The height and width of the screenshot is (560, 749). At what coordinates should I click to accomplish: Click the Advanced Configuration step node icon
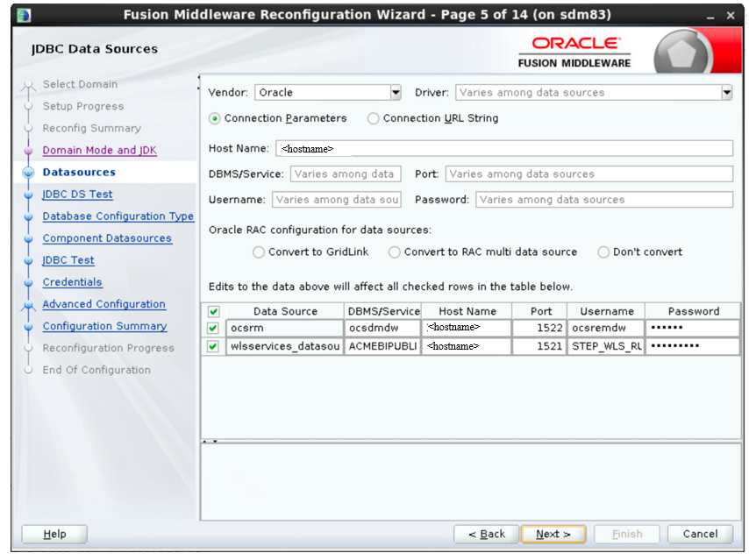coord(29,306)
